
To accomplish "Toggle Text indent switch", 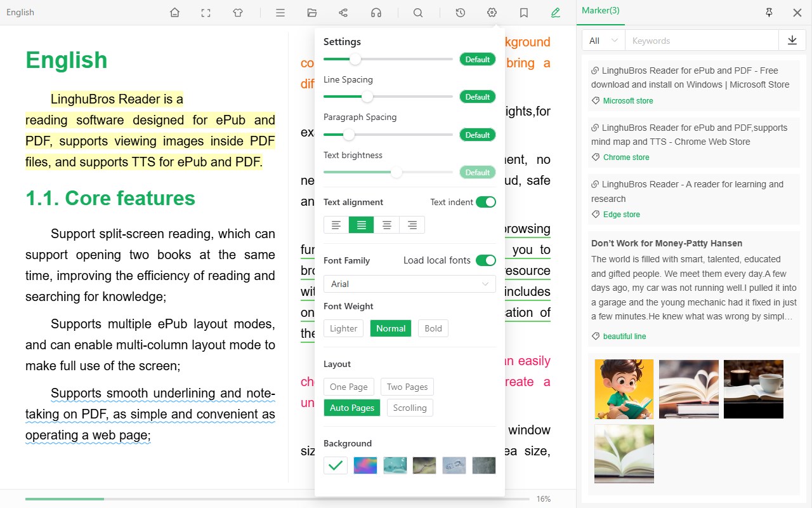I will point(486,202).
